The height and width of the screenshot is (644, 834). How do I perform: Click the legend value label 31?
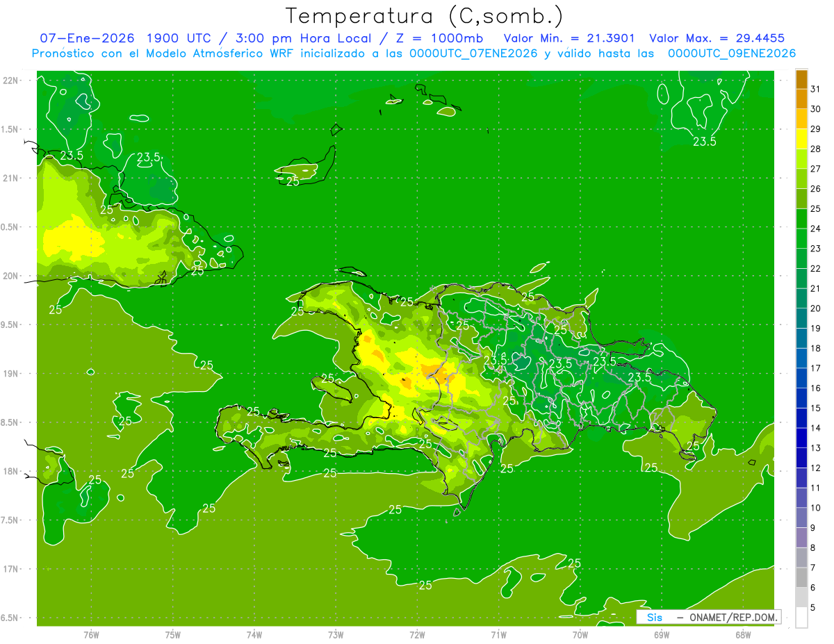tap(815, 89)
